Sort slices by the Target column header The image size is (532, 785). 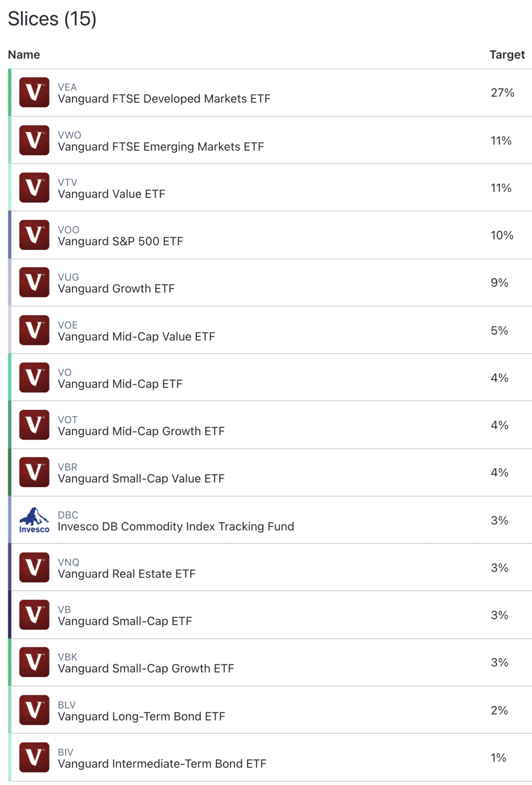tap(507, 54)
